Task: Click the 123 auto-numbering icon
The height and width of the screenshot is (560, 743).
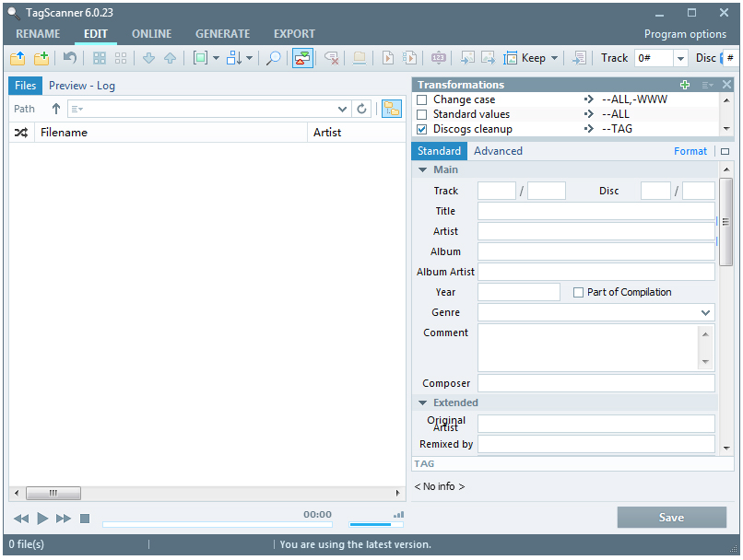Action: pos(438,58)
